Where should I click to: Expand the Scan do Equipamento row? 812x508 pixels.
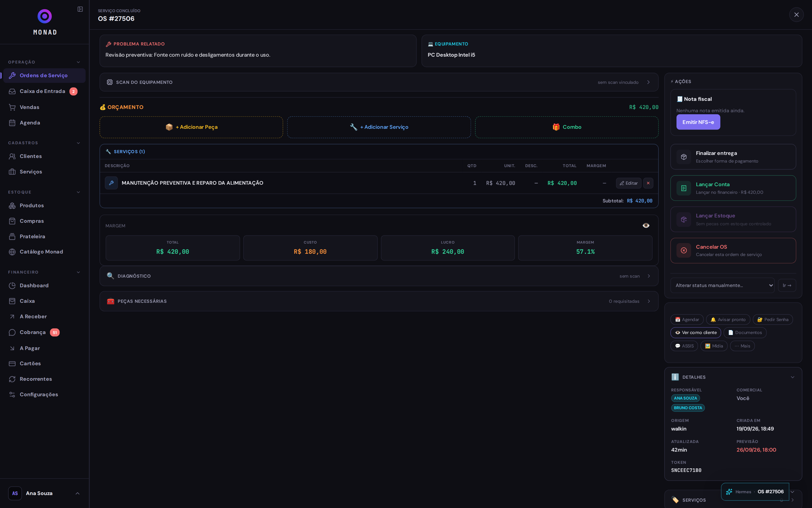pos(379,82)
